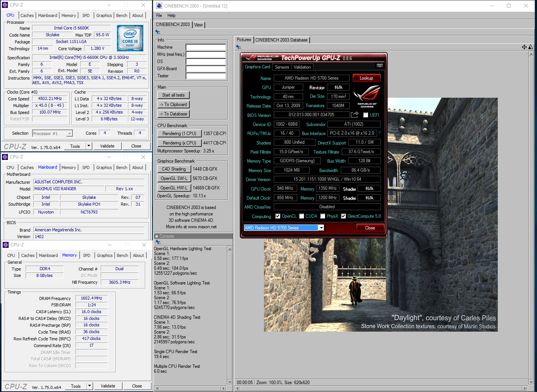
Task: Click the share icon beside BIOS Version
Action: 354,114
